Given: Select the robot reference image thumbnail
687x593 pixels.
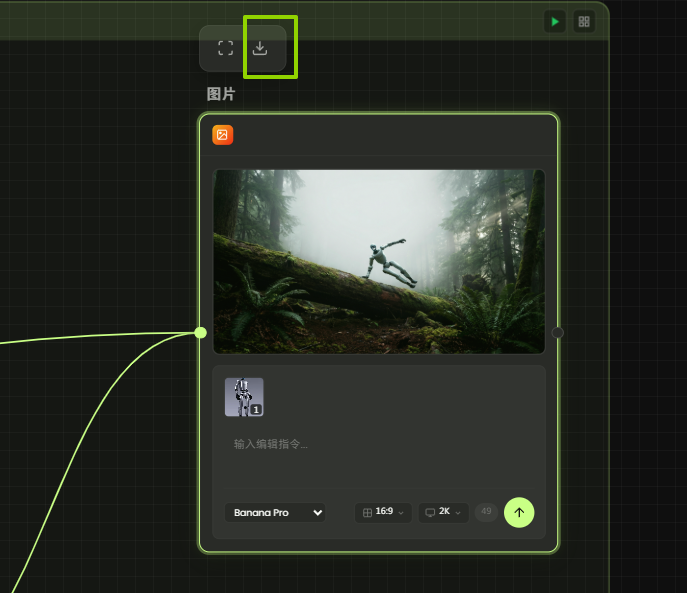Looking at the screenshot, I should click(242, 396).
